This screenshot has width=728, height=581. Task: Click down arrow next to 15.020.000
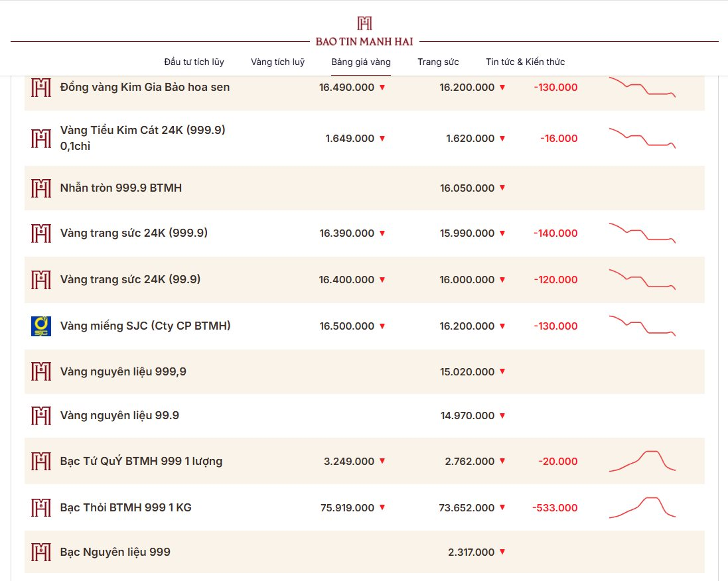click(x=502, y=371)
